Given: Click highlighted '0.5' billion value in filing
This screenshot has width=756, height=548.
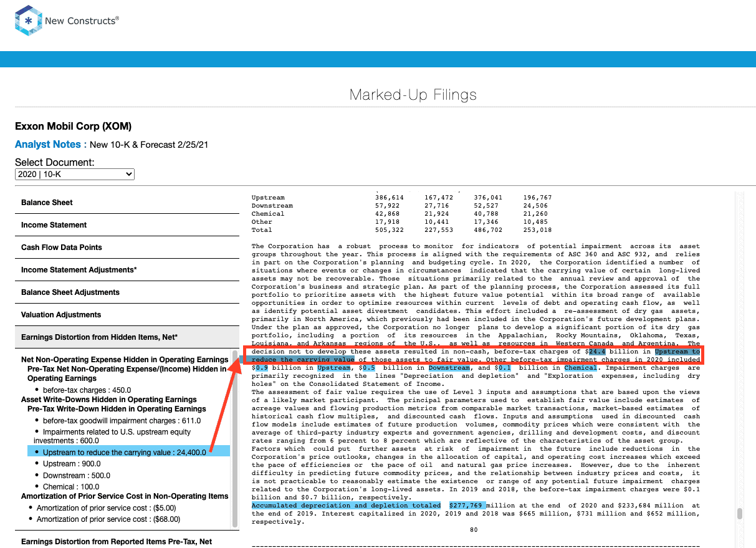Looking at the screenshot, I should pos(369,368).
